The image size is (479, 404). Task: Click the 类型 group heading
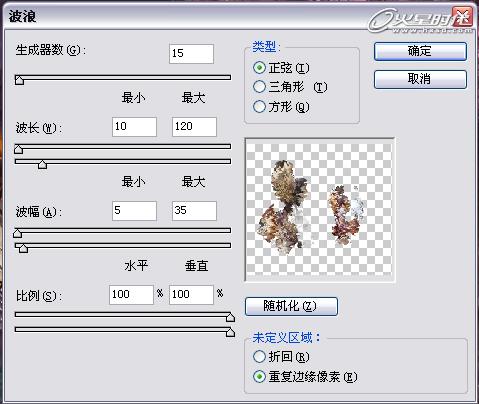pos(266,46)
